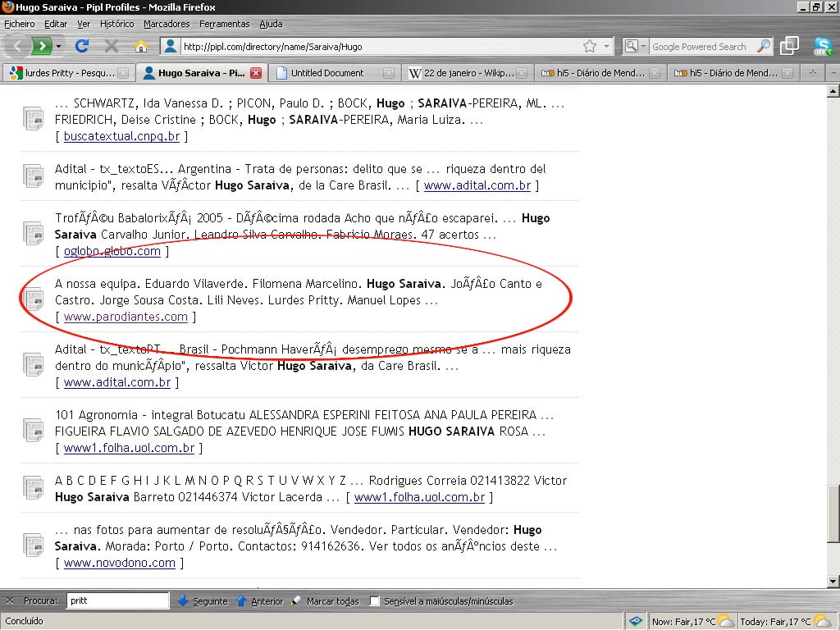Click the document icon beside SCHWARTZ result

tap(34, 118)
